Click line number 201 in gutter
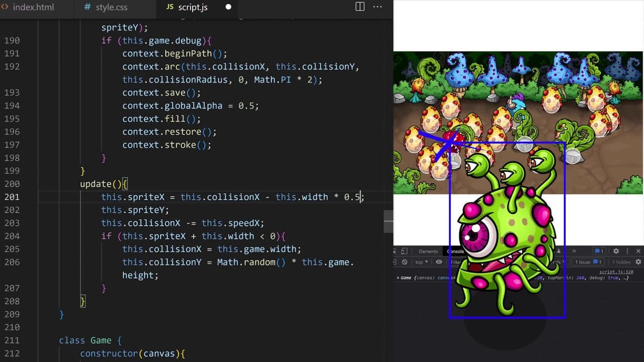This screenshot has width=644, height=362. [x=12, y=197]
